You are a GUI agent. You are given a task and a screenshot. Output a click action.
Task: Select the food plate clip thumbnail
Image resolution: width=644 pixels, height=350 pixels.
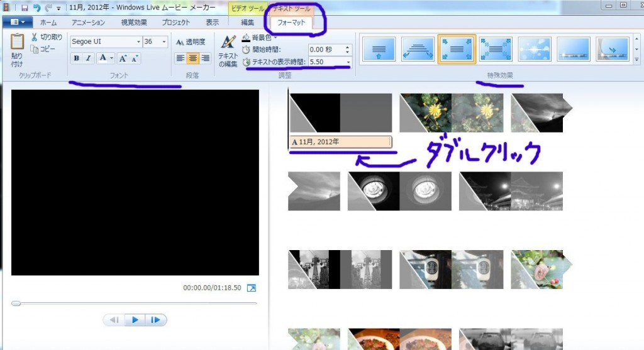coord(399,339)
